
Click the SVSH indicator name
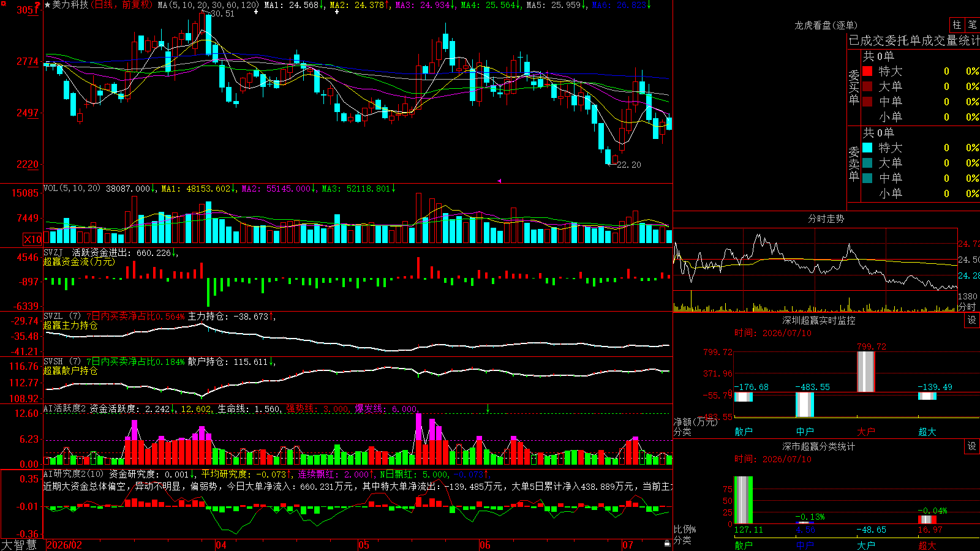53,362
